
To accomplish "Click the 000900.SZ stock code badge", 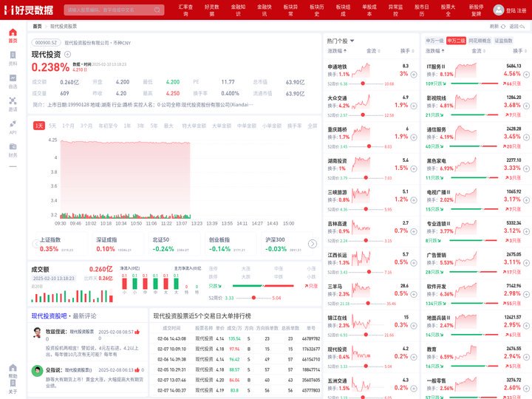I will point(46,43).
